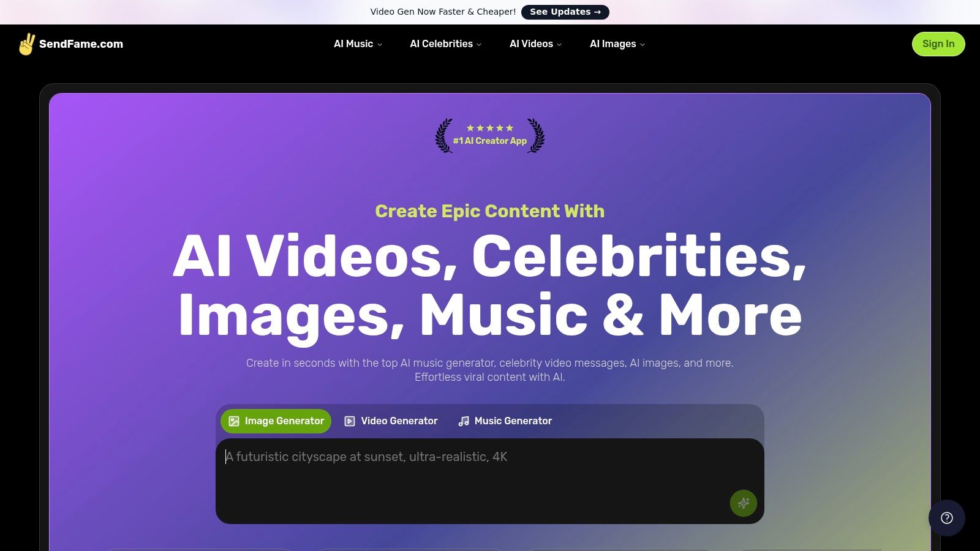Expand the AI Images dropdown menu
980x551 pixels.
(x=617, y=44)
